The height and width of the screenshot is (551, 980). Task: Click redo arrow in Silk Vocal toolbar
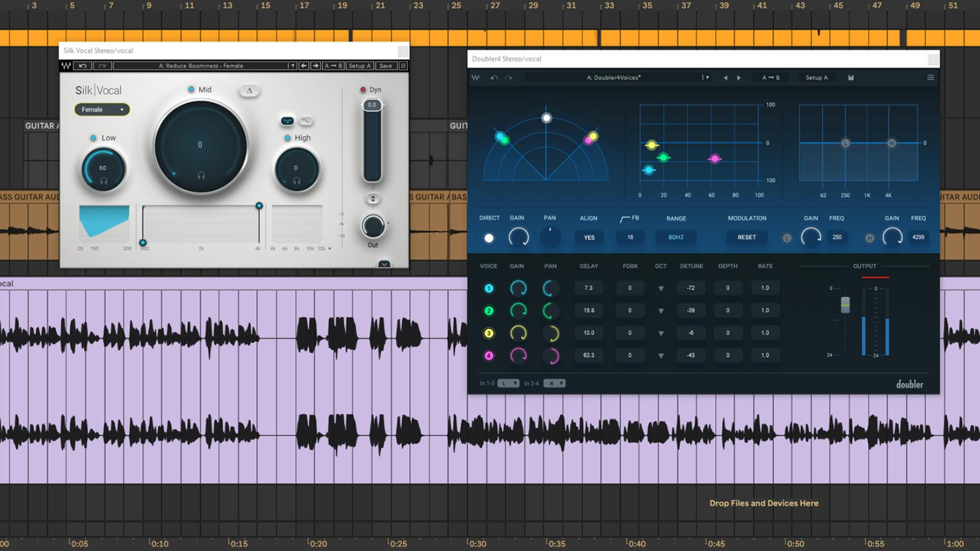[102, 66]
